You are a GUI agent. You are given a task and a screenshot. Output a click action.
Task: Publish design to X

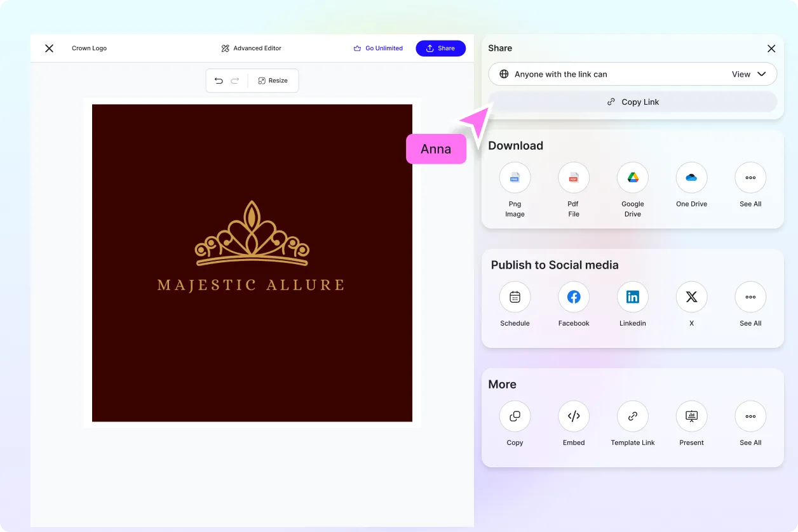point(691,297)
